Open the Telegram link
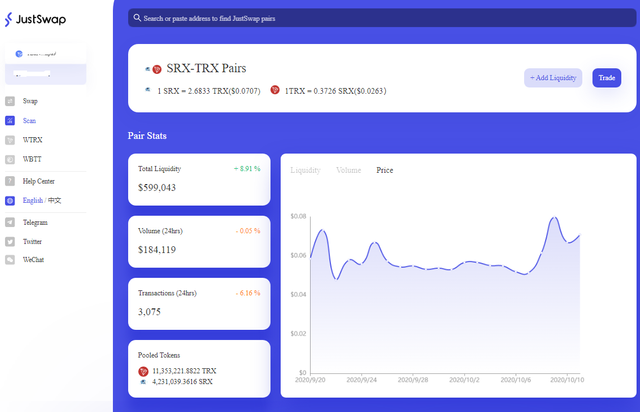Viewport: 640px width, 412px height. pos(35,222)
